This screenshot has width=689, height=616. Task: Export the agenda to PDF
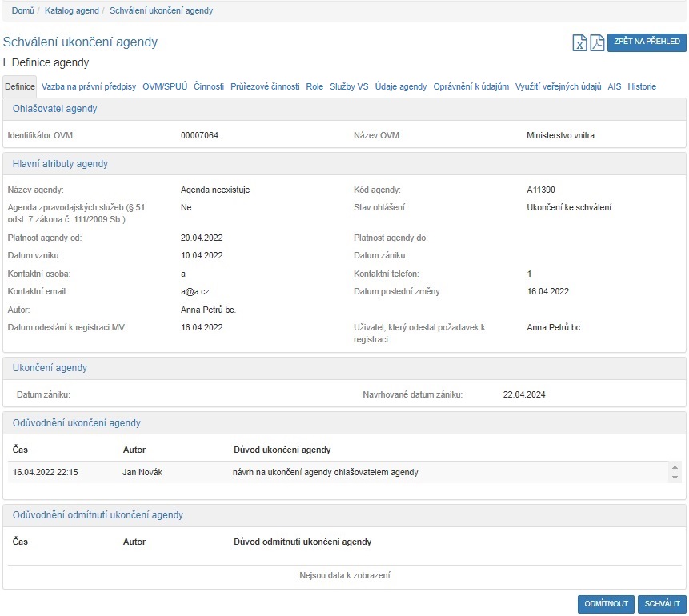pos(597,43)
